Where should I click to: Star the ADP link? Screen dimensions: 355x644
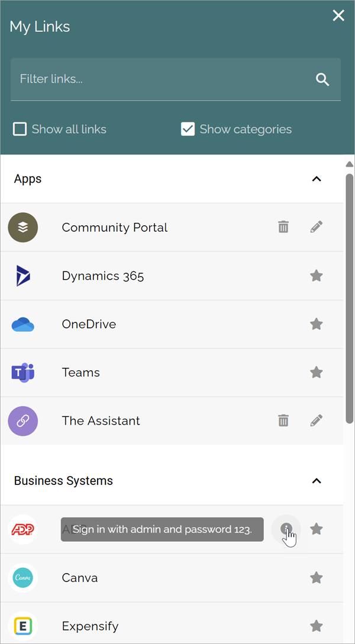(316, 529)
